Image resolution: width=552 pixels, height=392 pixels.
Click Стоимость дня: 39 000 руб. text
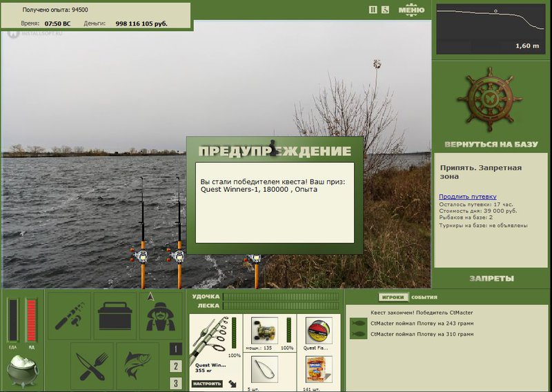477,210
